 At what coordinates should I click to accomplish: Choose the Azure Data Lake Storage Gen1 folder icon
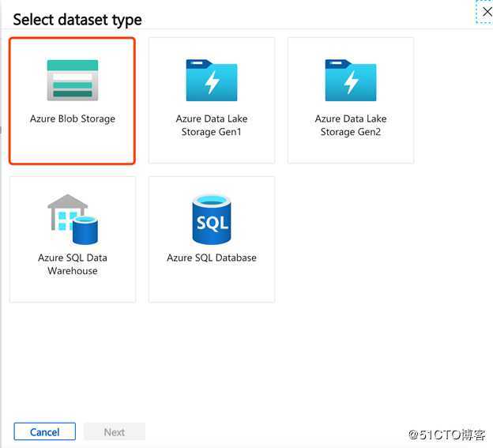pos(212,80)
